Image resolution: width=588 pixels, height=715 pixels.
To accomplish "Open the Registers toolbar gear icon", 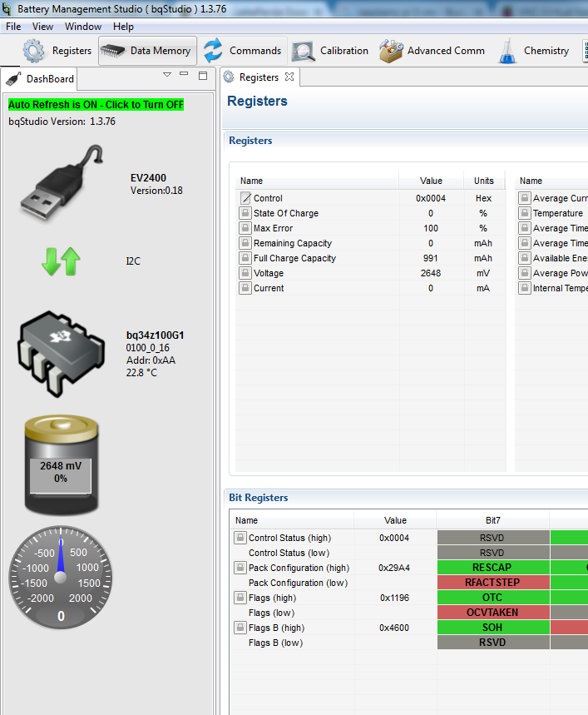I will coord(34,51).
